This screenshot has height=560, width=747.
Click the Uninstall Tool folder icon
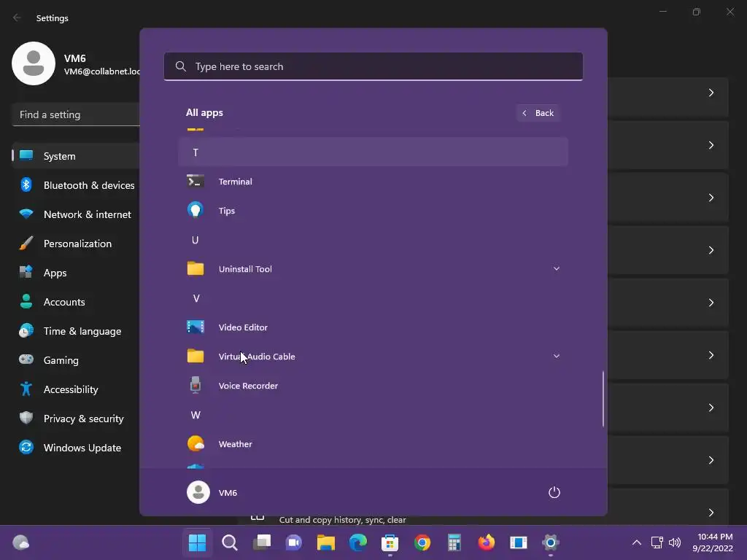click(x=196, y=268)
